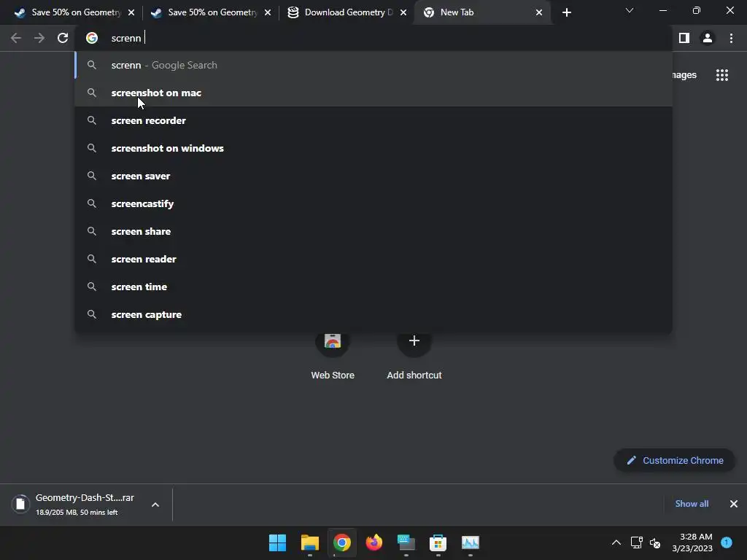
Task: Show hidden tray icons chevron
Action: point(616,542)
